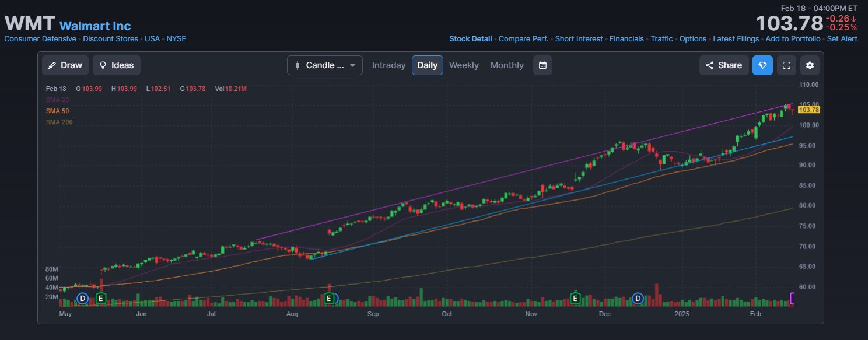
Task: Select the Daily timeframe tab
Action: point(428,65)
